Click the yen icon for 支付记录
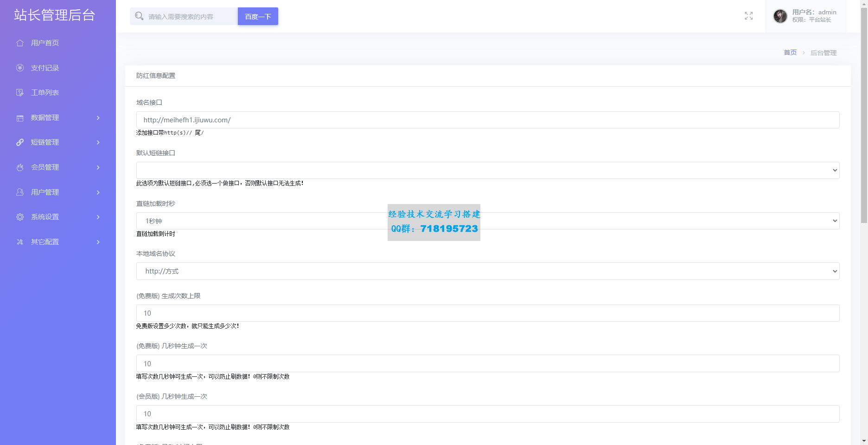868x445 pixels. pos(20,68)
